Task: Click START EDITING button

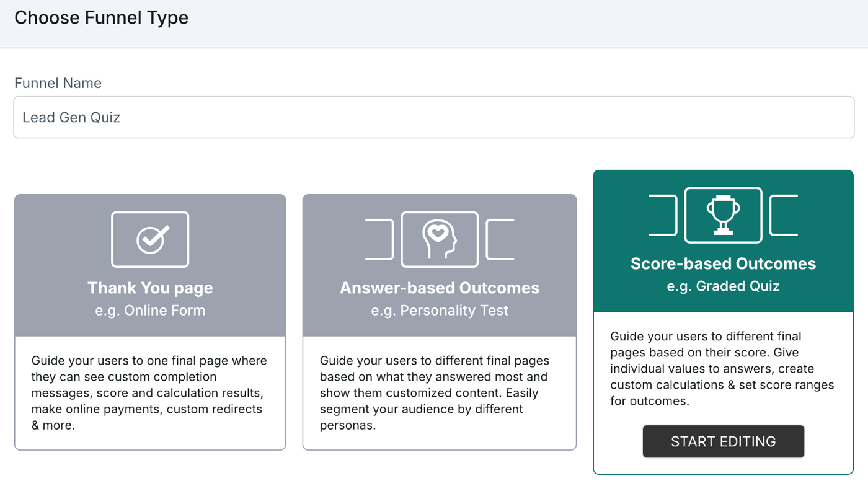Action: (724, 441)
